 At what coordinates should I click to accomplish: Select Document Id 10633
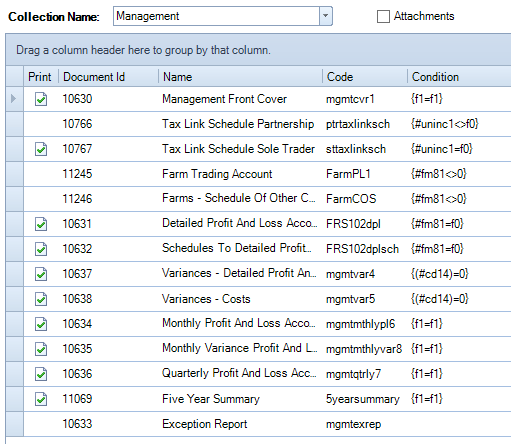pyautogui.click(x=77, y=424)
